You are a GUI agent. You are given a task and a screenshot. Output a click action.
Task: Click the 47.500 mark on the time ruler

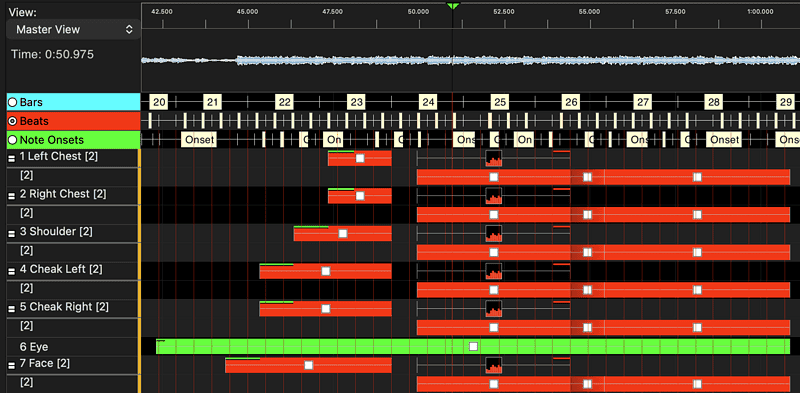coord(333,12)
